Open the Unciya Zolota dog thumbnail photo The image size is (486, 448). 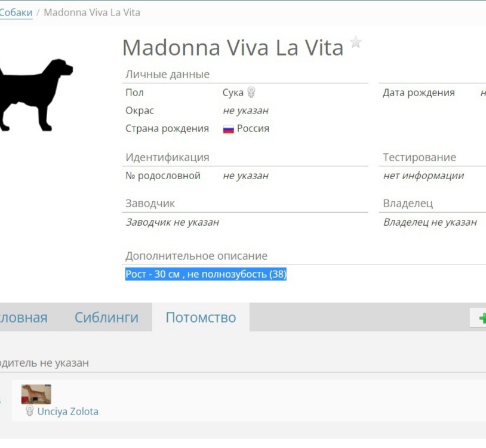click(x=36, y=394)
